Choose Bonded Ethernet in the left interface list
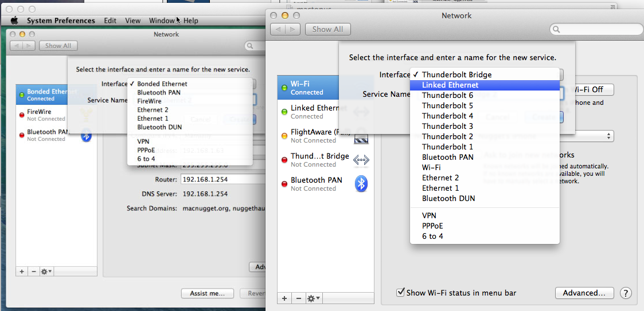The width and height of the screenshot is (644, 311). click(190, 84)
